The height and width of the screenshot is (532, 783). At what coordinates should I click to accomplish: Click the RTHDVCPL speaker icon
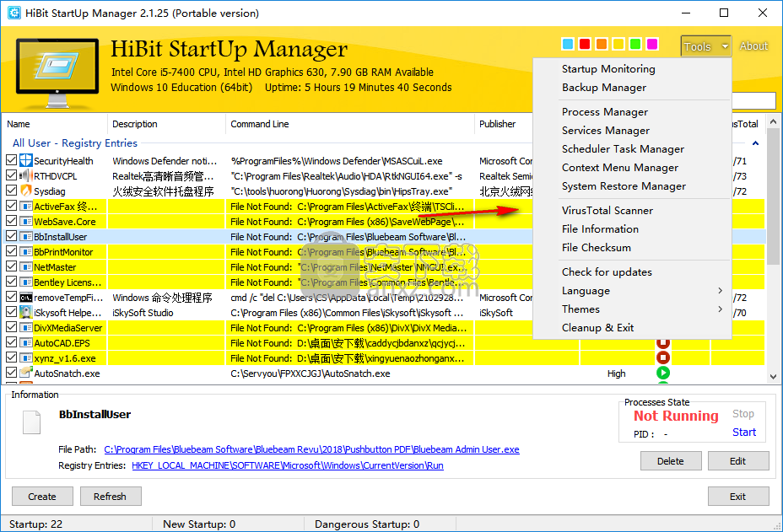(x=25, y=176)
